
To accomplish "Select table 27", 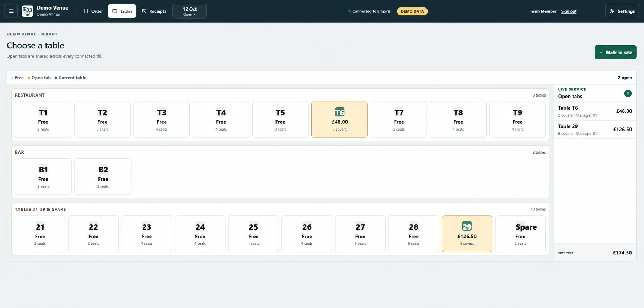I will tap(360, 234).
